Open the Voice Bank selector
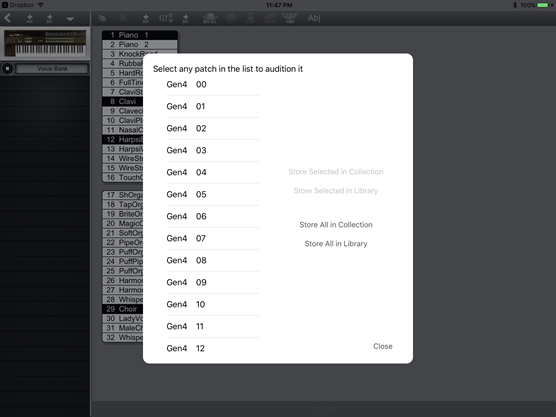Screen dimensions: 556x417 pos(52,69)
